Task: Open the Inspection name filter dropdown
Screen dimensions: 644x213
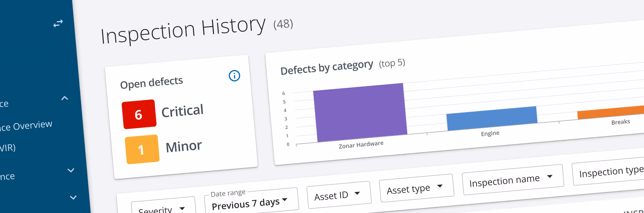Action: pyautogui.click(x=513, y=179)
